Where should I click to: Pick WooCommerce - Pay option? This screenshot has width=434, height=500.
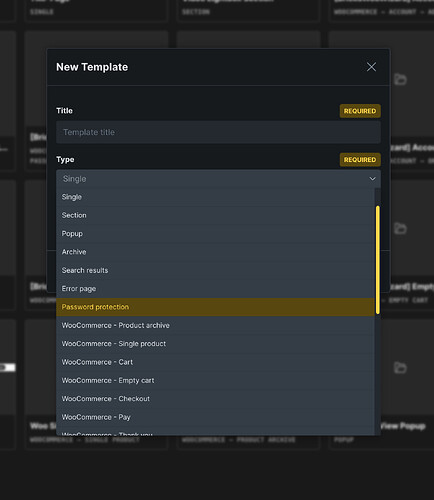pyautogui.click(x=215, y=417)
